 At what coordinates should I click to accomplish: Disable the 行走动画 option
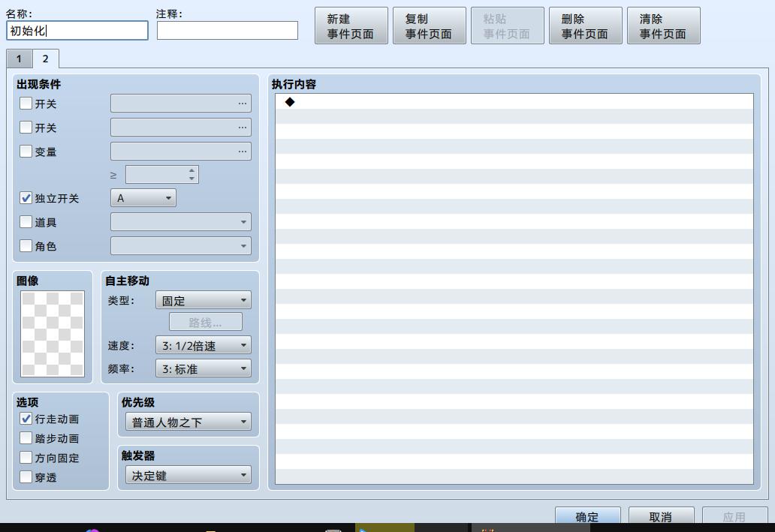[x=26, y=419]
